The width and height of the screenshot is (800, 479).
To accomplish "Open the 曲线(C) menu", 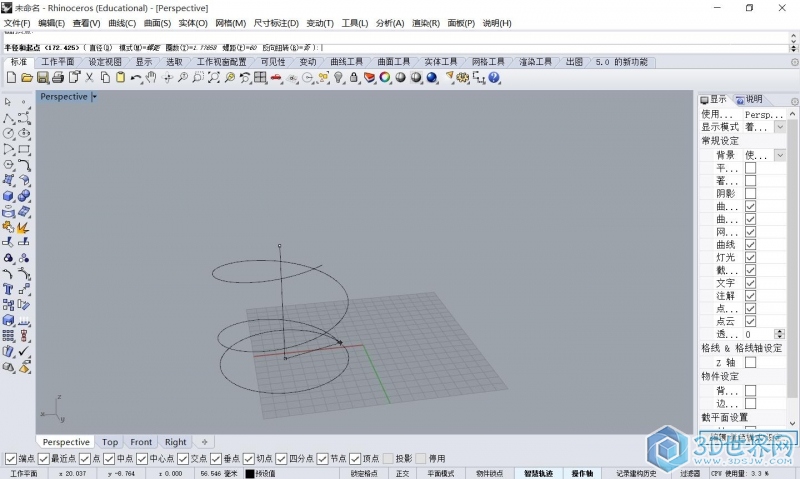I will point(122,23).
